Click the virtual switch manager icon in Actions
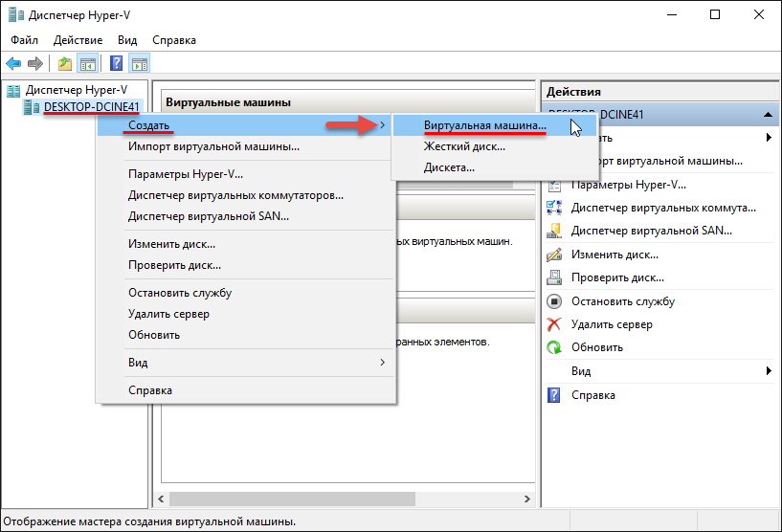 click(x=554, y=208)
